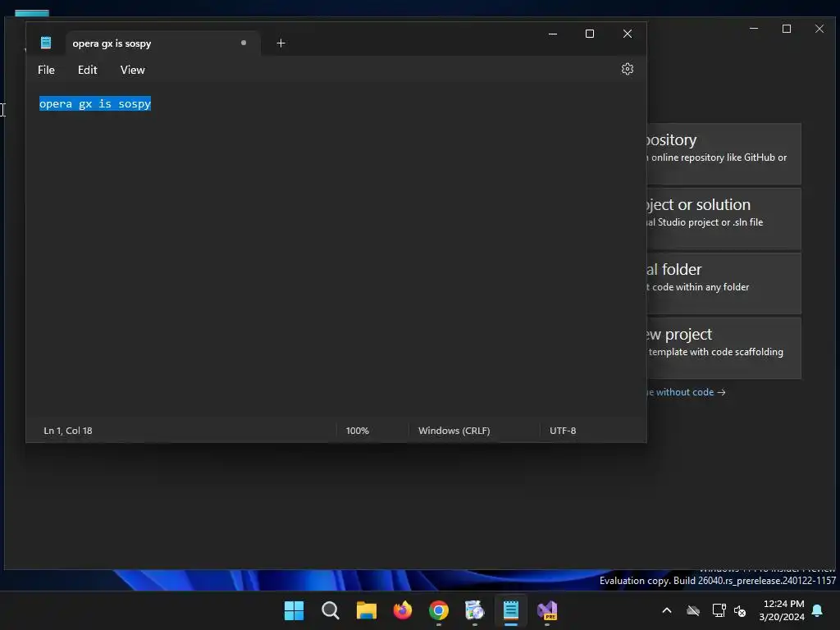Open Notepad settings gear
Image resolution: width=840 pixels, height=630 pixels.
pyautogui.click(x=628, y=69)
